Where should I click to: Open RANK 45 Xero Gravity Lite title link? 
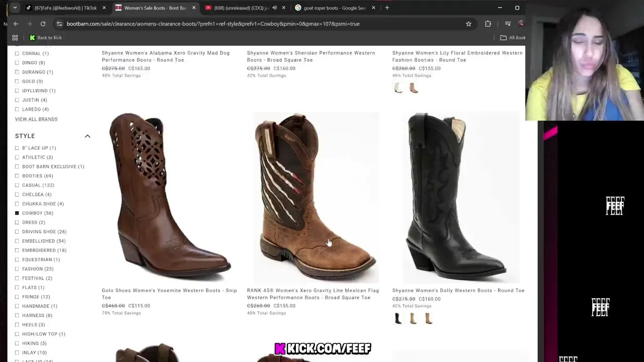coord(313,294)
